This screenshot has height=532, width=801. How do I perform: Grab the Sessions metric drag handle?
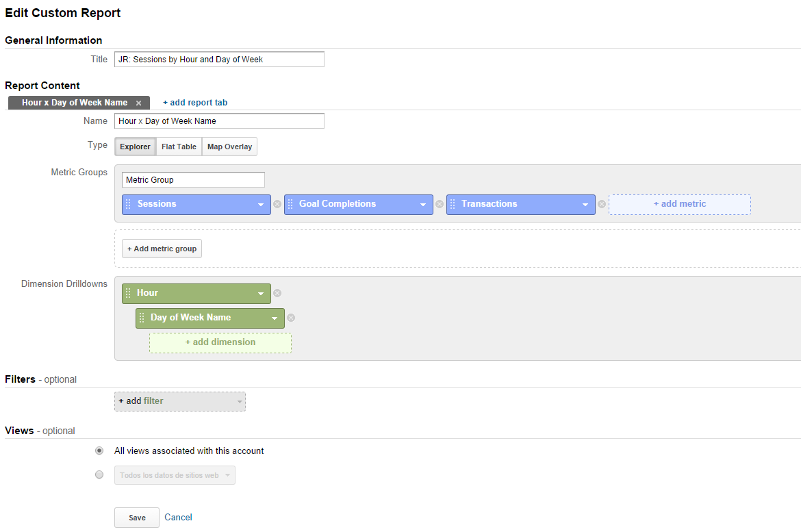pyautogui.click(x=128, y=204)
